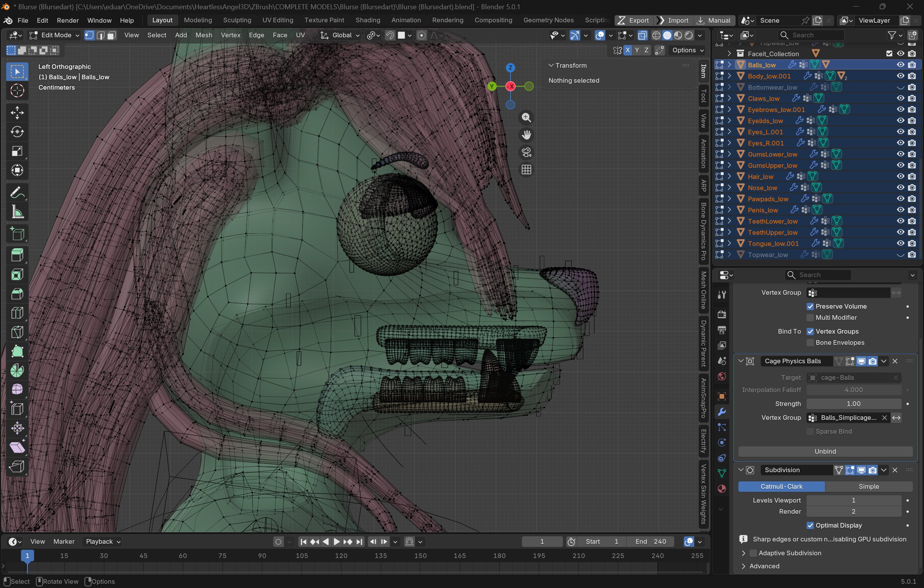Image resolution: width=924 pixels, height=588 pixels.
Task: Select material preview viewport shading
Action: click(678, 35)
